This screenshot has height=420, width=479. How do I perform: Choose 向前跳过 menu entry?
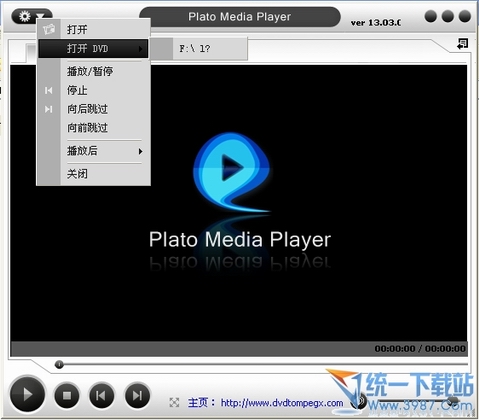point(93,128)
